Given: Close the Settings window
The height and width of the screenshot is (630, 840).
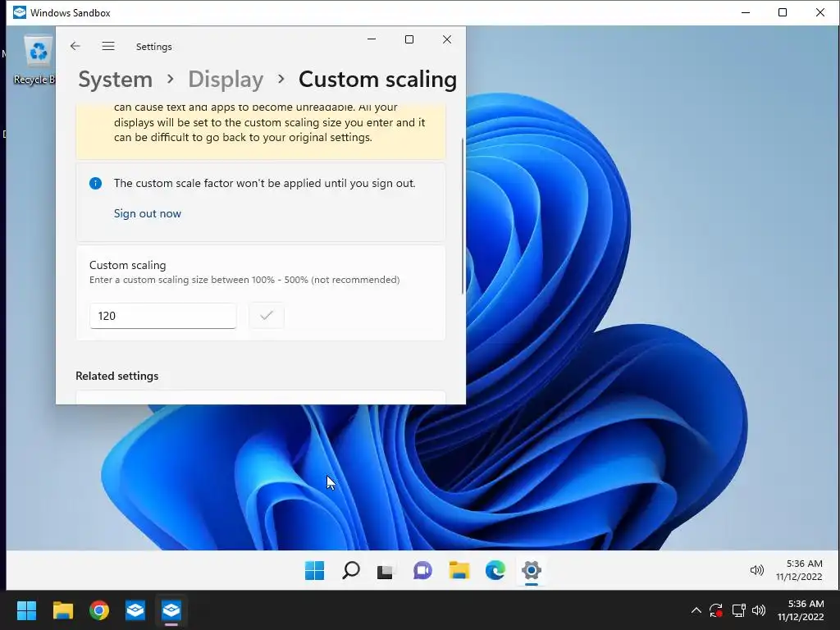Looking at the screenshot, I should pos(447,39).
